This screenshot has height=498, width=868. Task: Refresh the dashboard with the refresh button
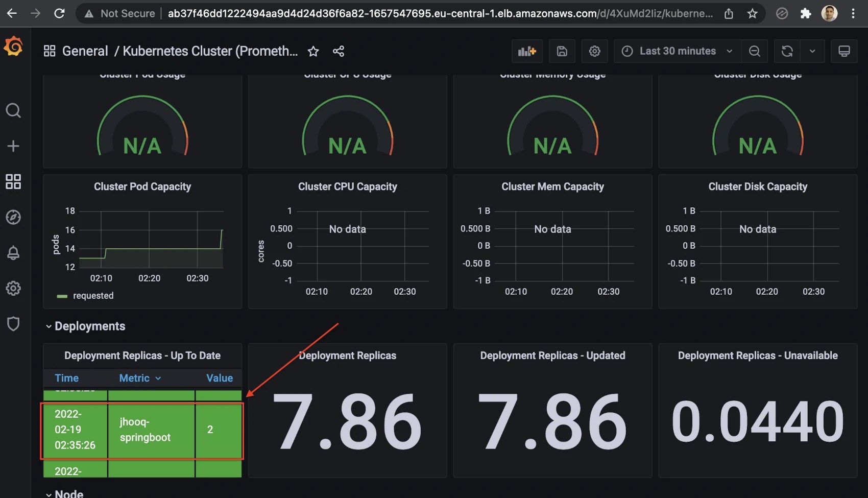[787, 51]
